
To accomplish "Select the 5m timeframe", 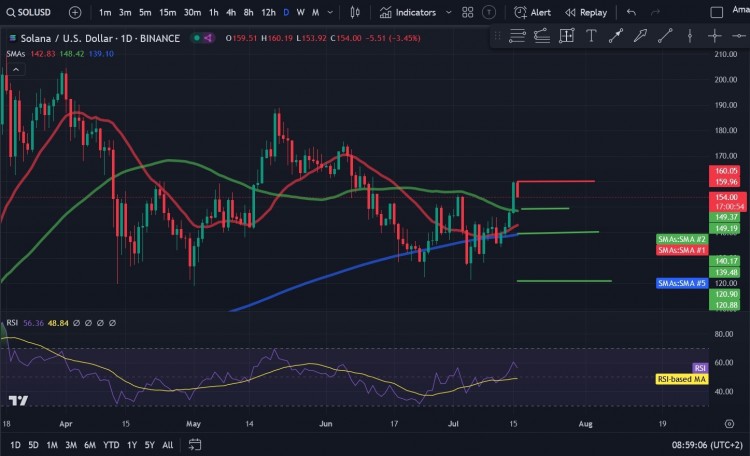I will tap(145, 12).
